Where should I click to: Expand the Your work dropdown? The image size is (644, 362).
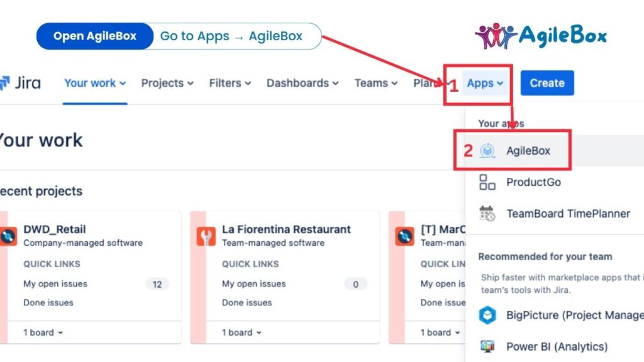point(90,82)
